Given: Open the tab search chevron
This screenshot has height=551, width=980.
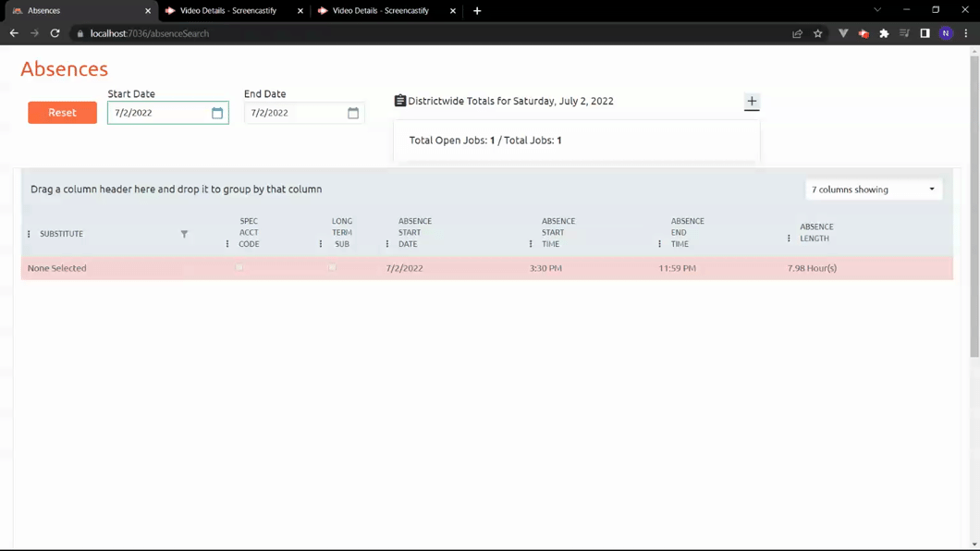Looking at the screenshot, I should [x=877, y=10].
